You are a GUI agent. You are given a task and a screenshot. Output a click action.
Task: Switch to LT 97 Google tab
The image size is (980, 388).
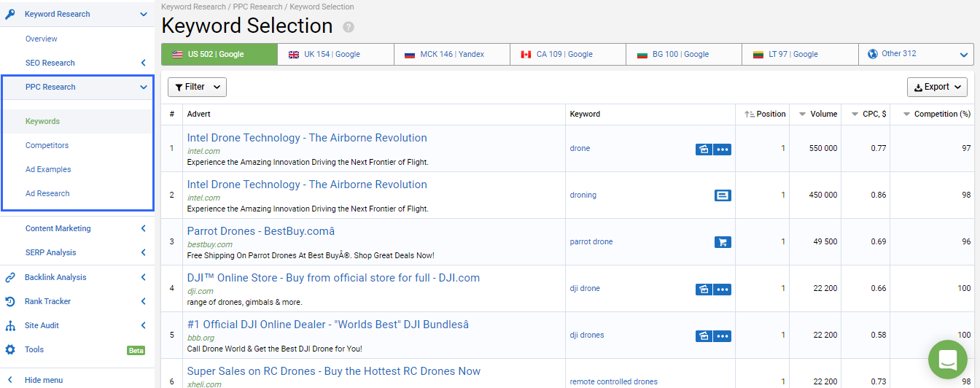800,54
